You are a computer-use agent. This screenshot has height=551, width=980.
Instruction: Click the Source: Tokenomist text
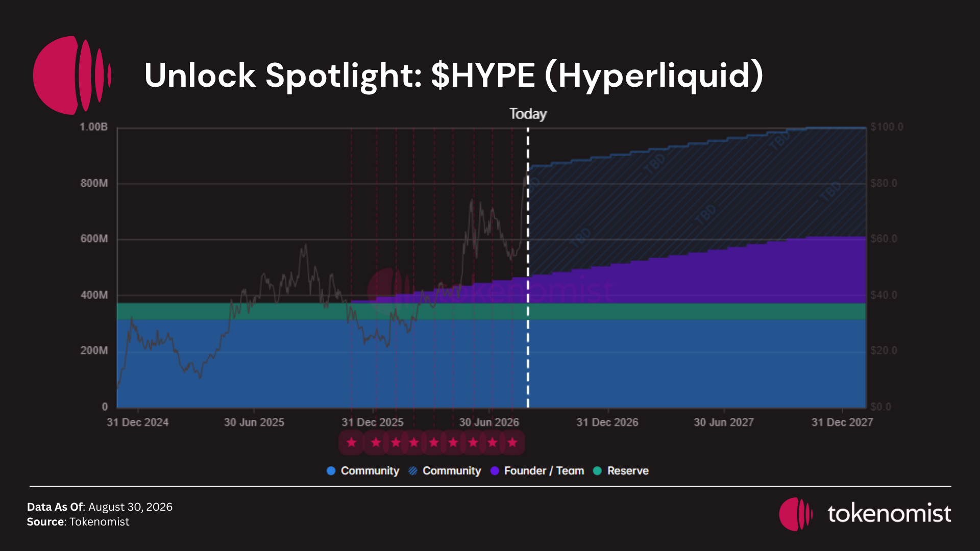coord(78,522)
